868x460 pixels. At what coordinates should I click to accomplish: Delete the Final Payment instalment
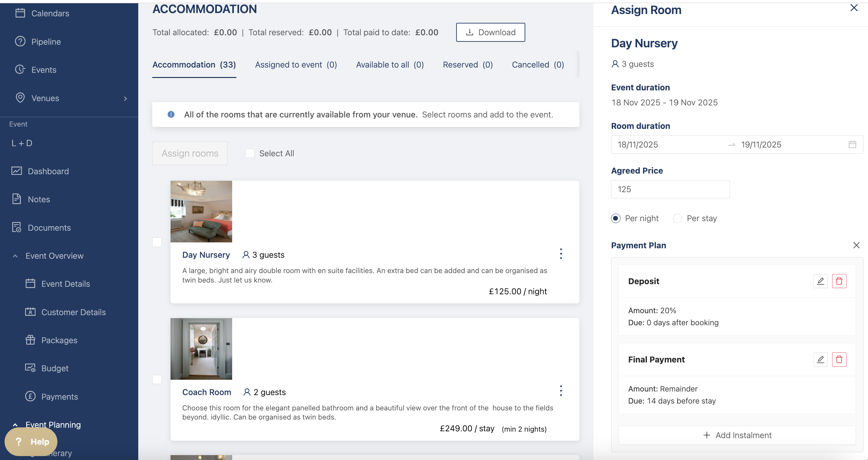click(839, 359)
